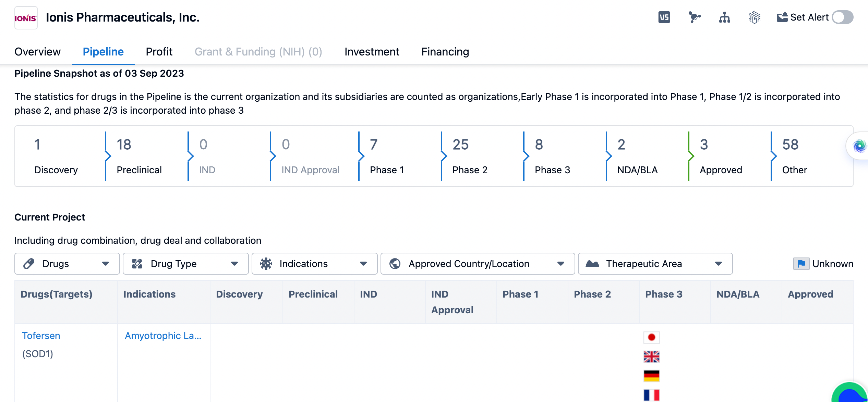Screen dimensions: 868x402
Task: Open the knowledge graph network icon
Action: [x=694, y=17]
